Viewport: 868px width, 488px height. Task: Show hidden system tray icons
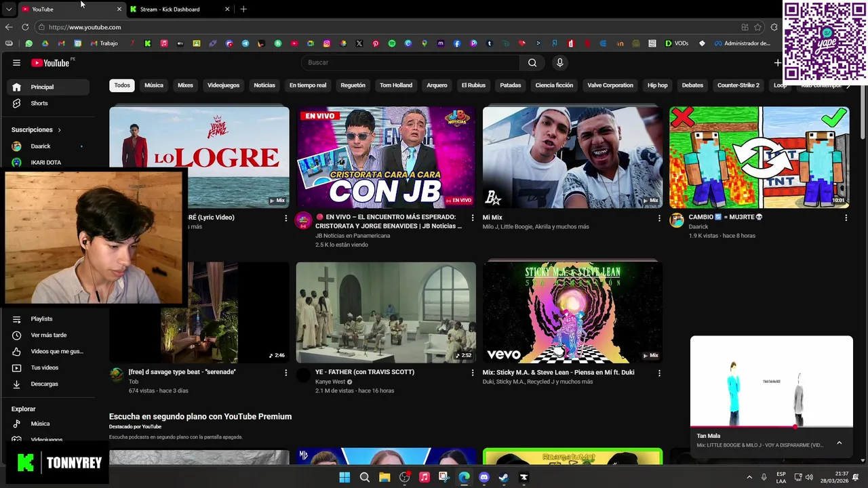point(749,477)
